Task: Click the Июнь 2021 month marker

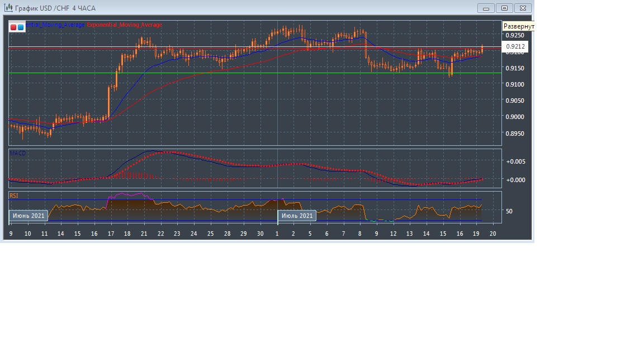Action: 28,216
